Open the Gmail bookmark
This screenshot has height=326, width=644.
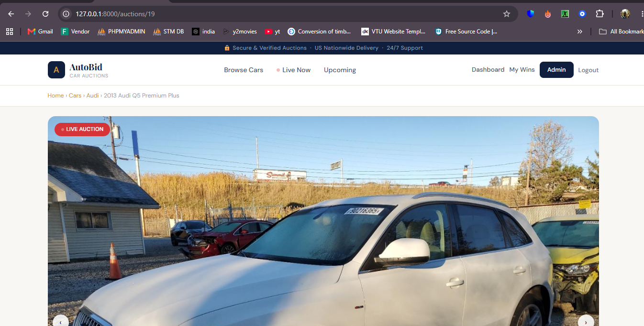[40, 32]
